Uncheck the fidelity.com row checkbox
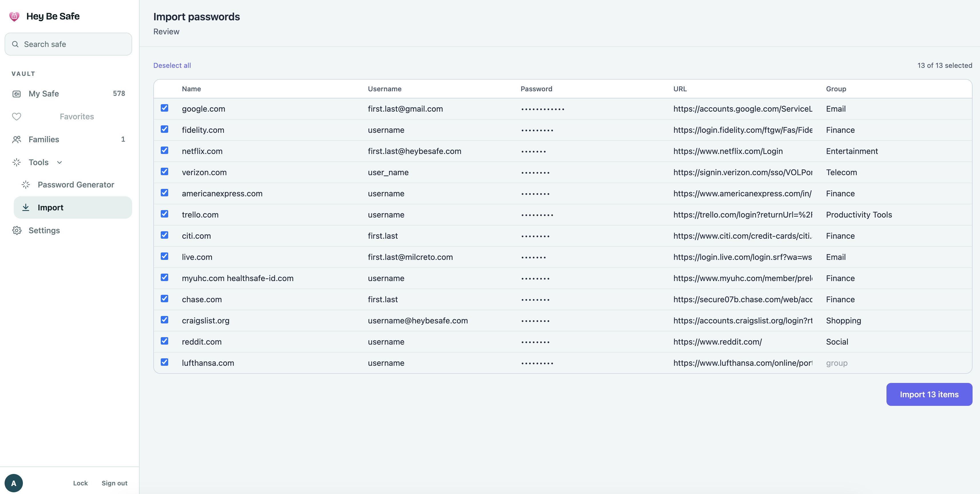Image resolution: width=980 pixels, height=494 pixels. pos(164,129)
